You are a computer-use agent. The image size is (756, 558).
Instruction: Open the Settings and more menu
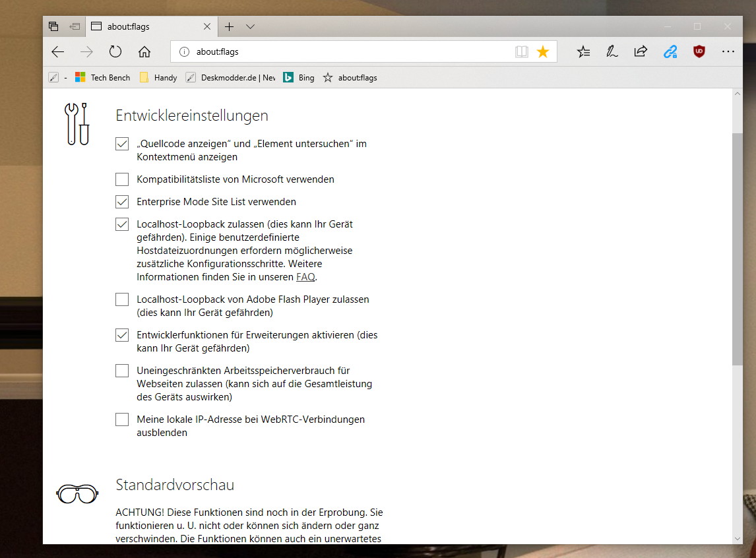(x=728, y=52)
